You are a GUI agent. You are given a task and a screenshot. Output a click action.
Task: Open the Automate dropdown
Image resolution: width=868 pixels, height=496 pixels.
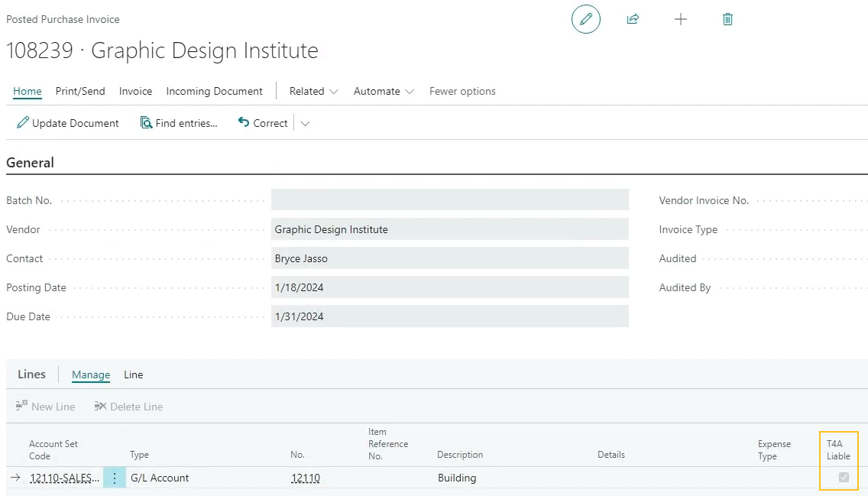pos(383,91)
